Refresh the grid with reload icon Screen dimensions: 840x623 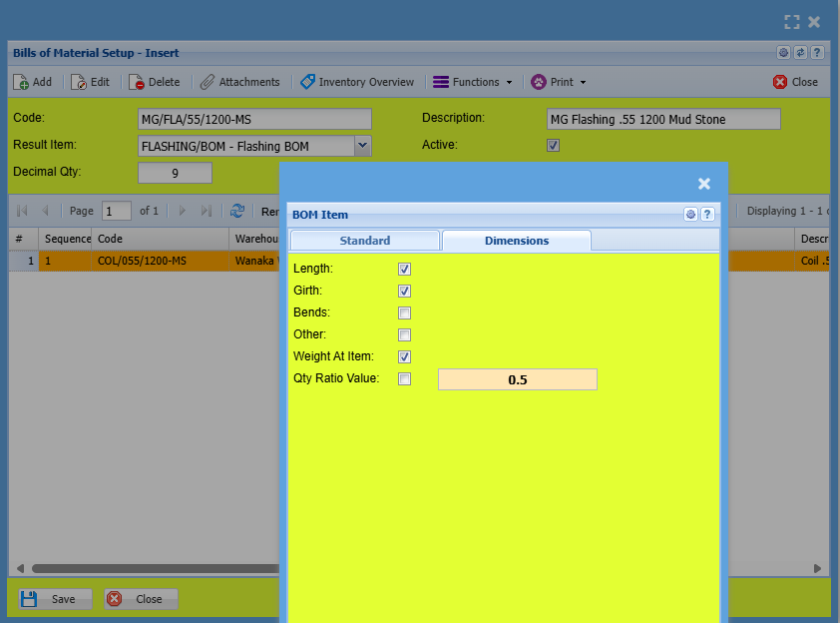[x=237, y=211]
